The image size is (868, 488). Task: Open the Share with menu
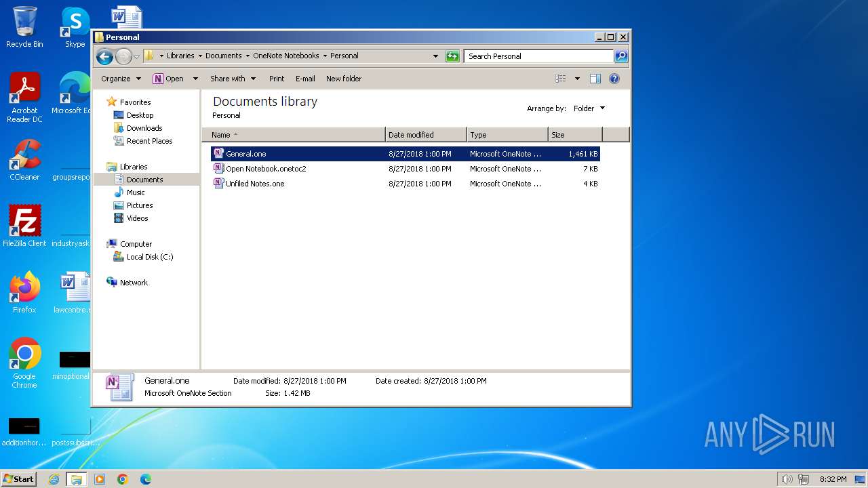click(233, 79)
